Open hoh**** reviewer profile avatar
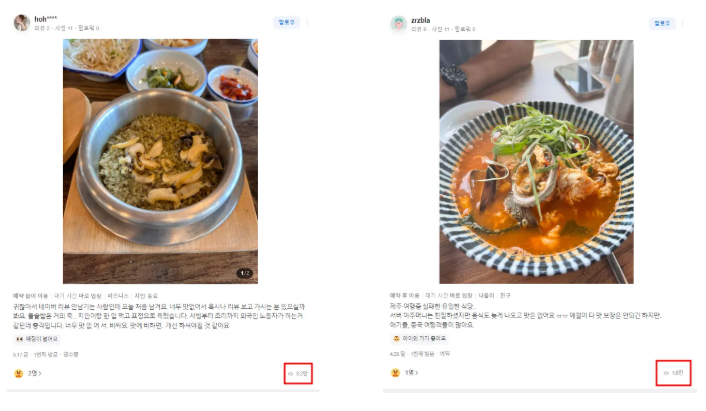This screenshot has width=706, height=411. coord(22,23)
